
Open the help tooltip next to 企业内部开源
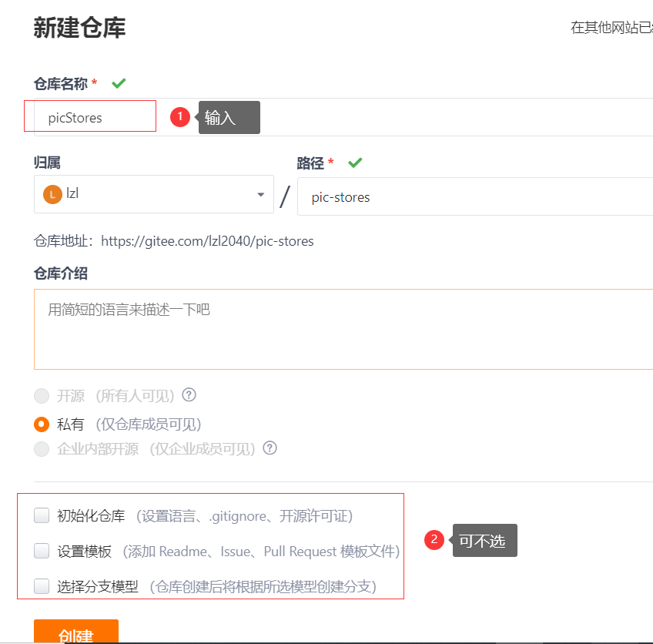[x=270, y=448]
